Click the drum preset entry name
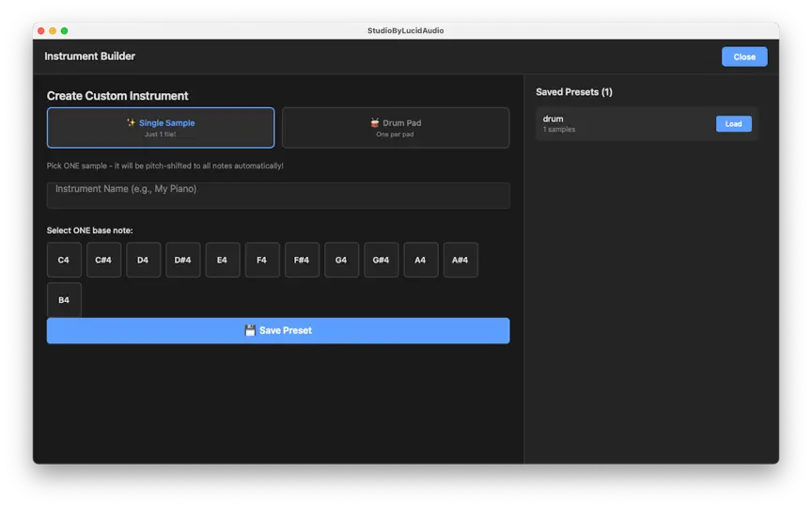Screen dimensions: 812x508 [x=553, y=119]
